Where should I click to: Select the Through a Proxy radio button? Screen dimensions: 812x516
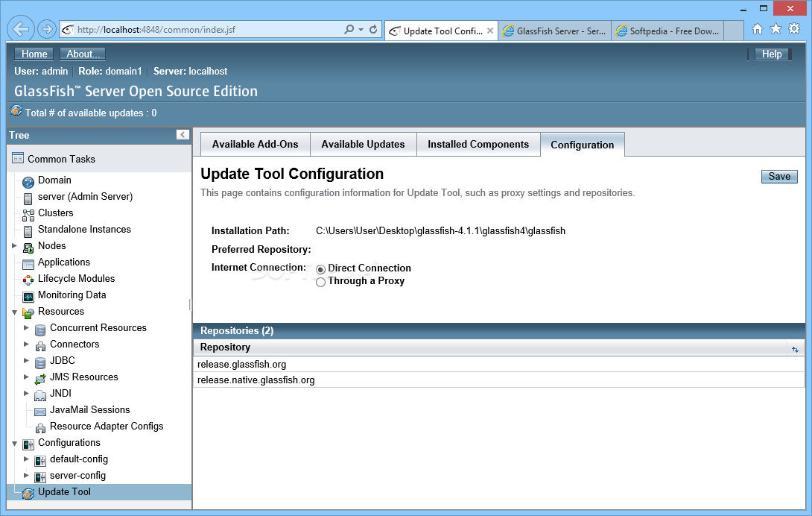click(x=320, y=282)
